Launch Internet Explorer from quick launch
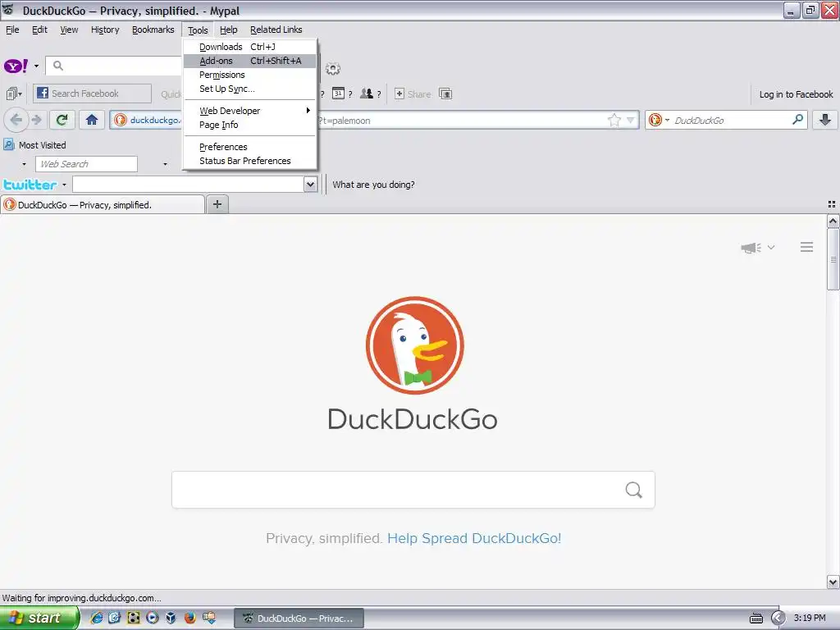 (x=97, y=618)
